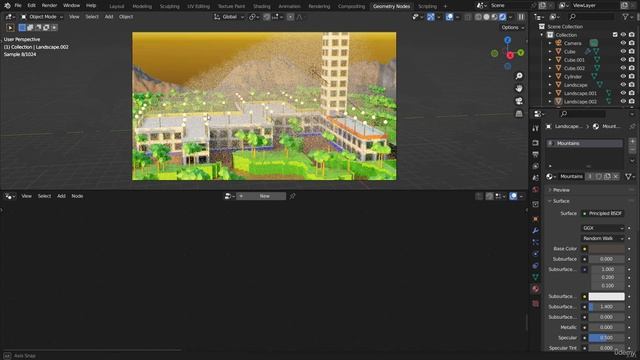Switch to wireframe viewport shading
The image size is (640, 360).
click(x=478, y=17)
